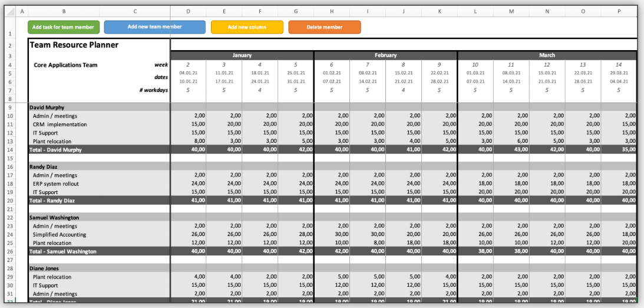Select Samuel Washington's week 10 total 38,00
Viewport: 644px width, 308px height.
pyautogui.click(x=475, y=251)
